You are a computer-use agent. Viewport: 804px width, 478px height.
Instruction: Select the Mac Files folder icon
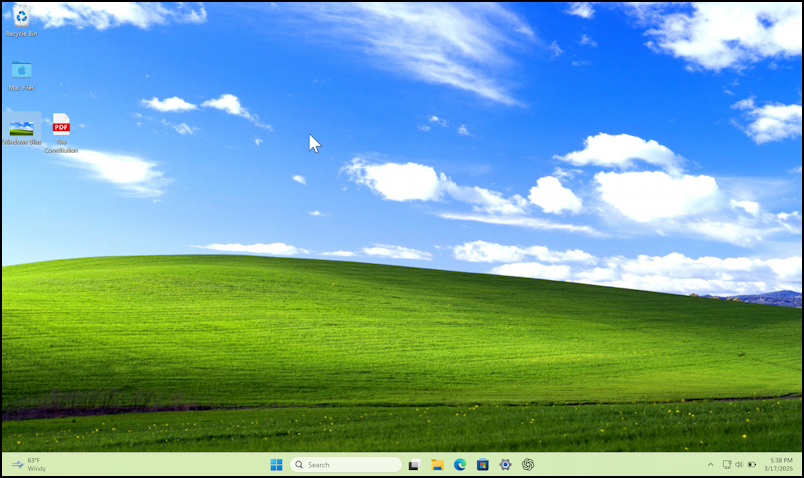(x=22, y=75)
